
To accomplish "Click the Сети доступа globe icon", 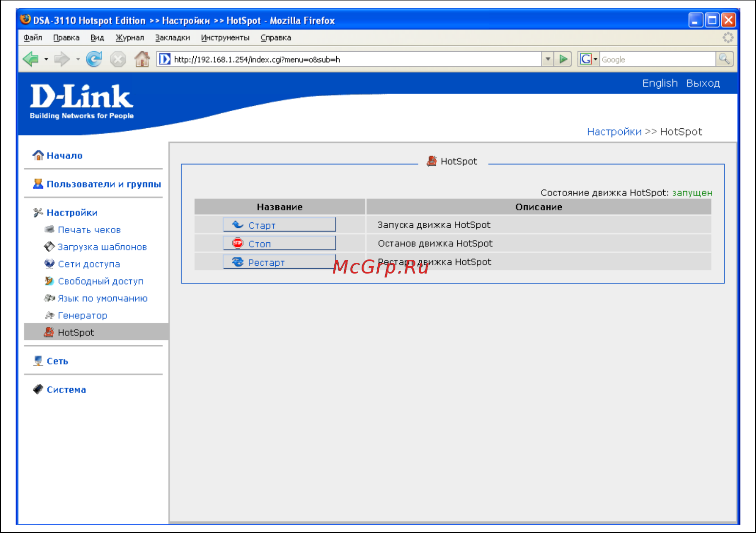I will pos(49,264).
